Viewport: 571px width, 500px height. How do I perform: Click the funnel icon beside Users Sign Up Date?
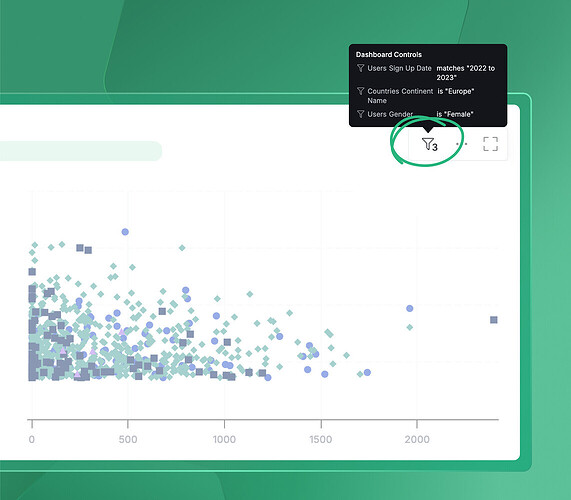(361, 68)
